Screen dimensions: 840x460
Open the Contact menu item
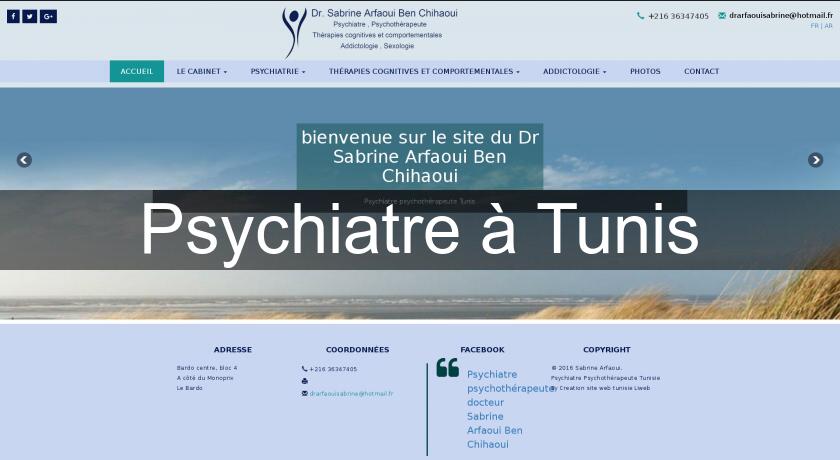pyautogui.click(x=701, y=71)
